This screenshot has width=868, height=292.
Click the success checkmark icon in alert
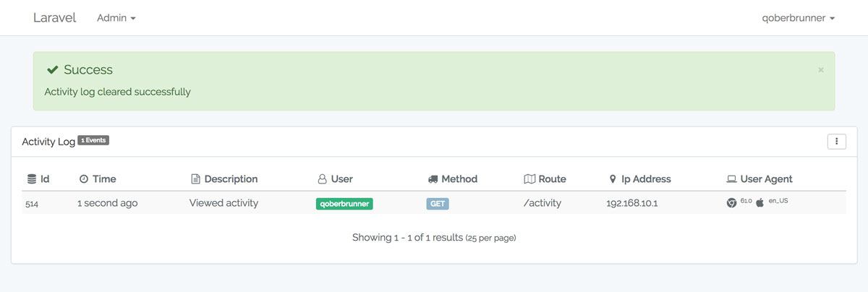pos(52,69)
